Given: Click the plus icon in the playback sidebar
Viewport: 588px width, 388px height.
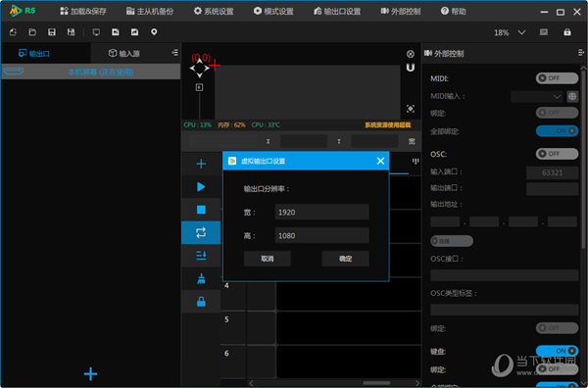Looking at the screenshot, I should [x=201, y=164].
